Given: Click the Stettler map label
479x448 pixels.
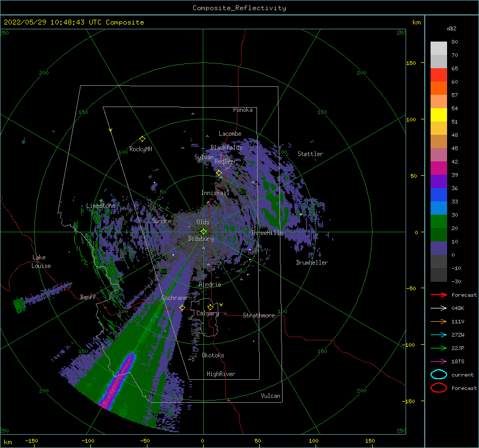Looking at the screenshot, I should coord(310,154).
